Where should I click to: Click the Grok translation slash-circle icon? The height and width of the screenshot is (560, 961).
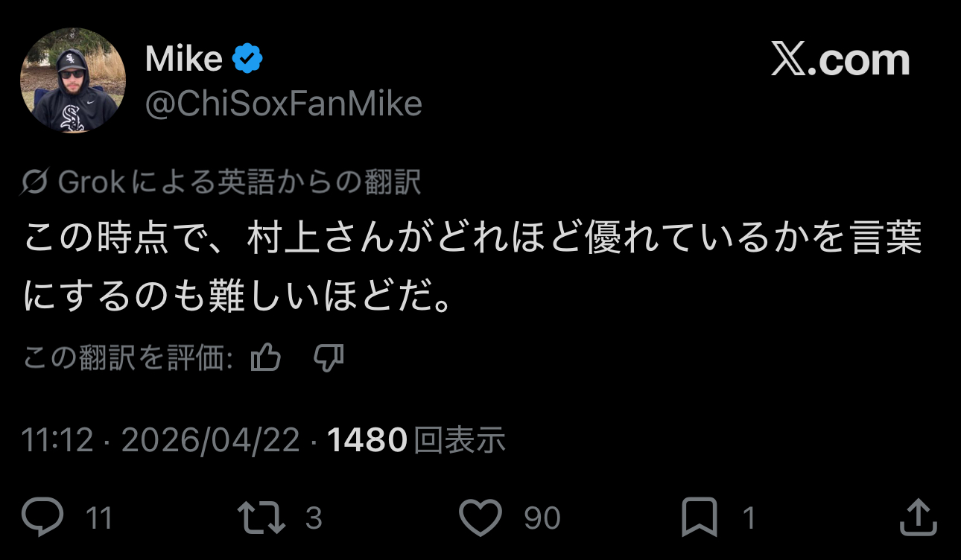click(x=36, y=182)
